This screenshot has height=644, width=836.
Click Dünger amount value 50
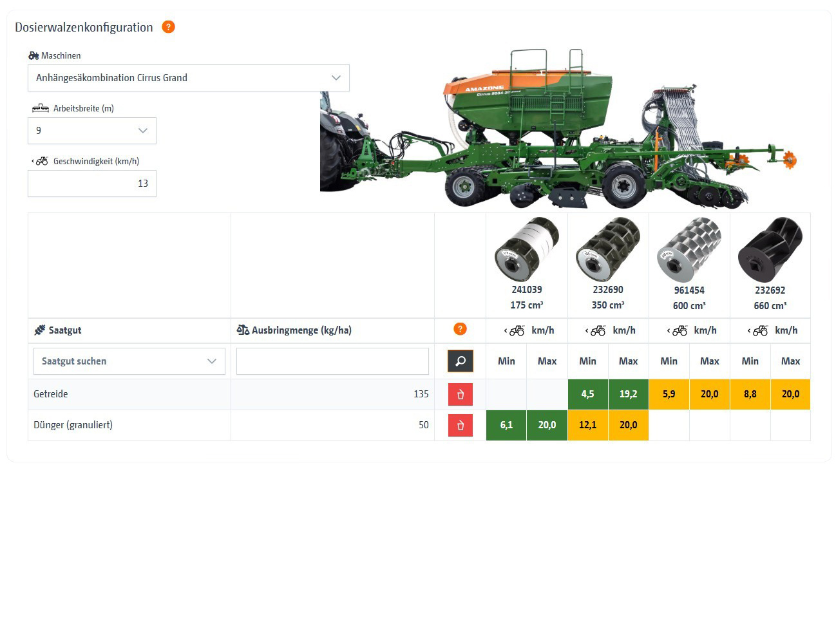424,425
